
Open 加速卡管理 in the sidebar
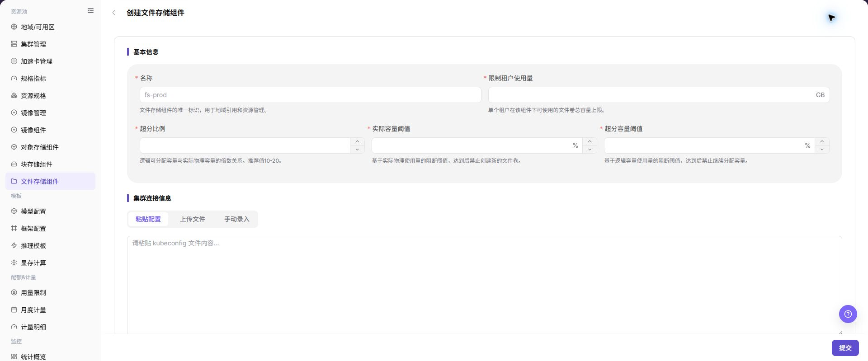point(50,61)
